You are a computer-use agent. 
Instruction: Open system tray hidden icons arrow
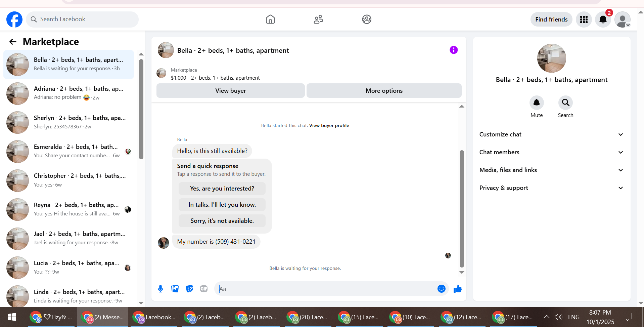pyautogui.click(x=547, y=317)
